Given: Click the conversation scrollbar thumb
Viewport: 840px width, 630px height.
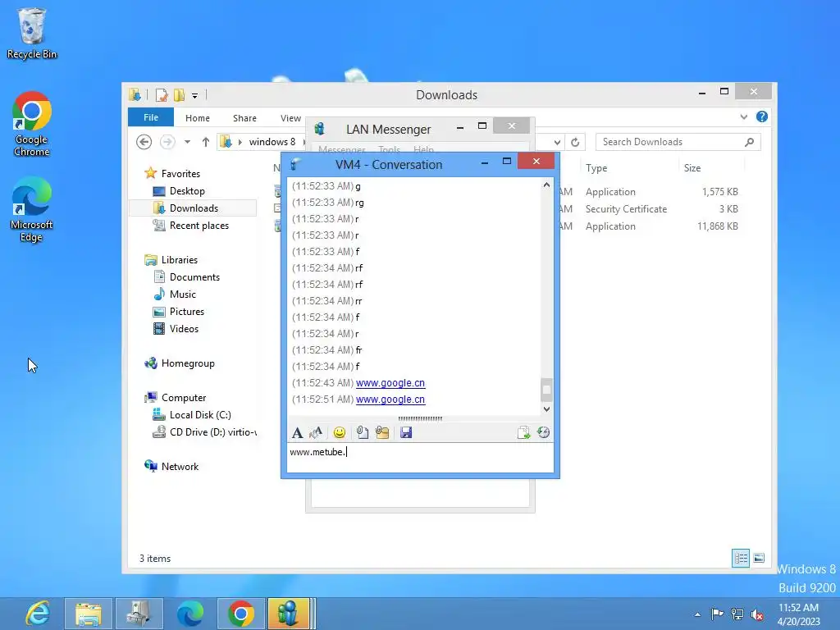Looking at the screenshot, I should tap(546, 390).
